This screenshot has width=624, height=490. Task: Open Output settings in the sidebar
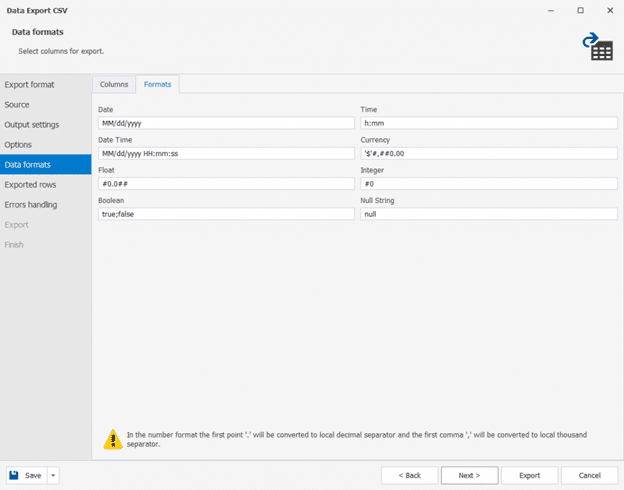click(x=31, y=125)
